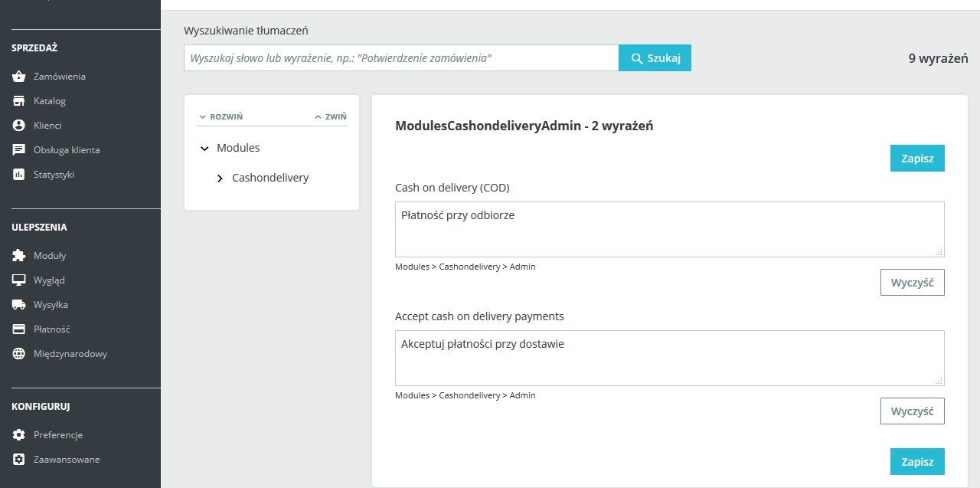The image size is (980, 488).
Task: Click the Statystyki chart icon
Action: (19, 175)
